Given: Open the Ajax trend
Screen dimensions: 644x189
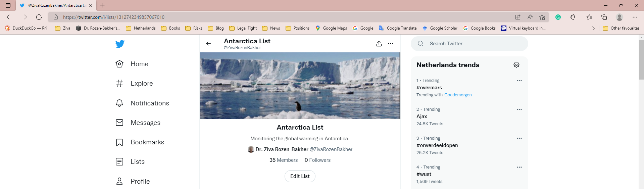Looking at the screenshot, I should [422, 116].
